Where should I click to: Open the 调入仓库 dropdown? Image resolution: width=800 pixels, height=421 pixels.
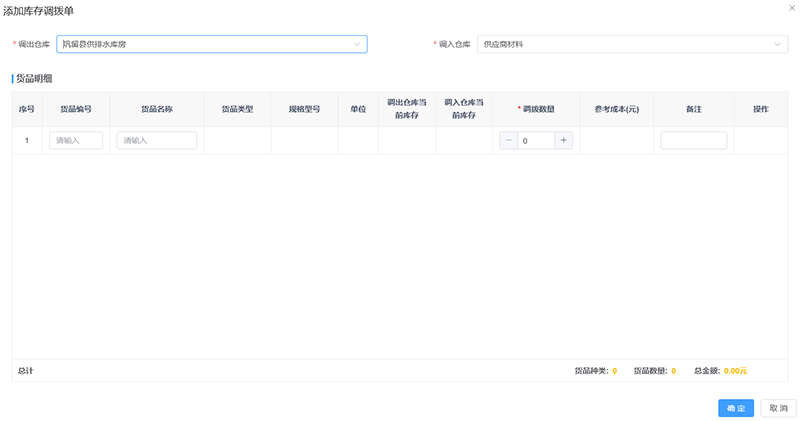(x=632, y=44)
